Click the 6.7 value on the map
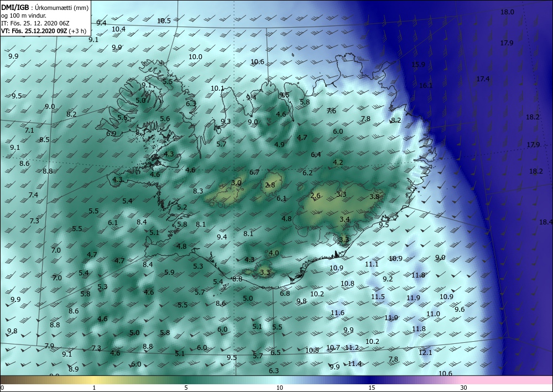Screen dimensions: 553x392 pos(254,172)
